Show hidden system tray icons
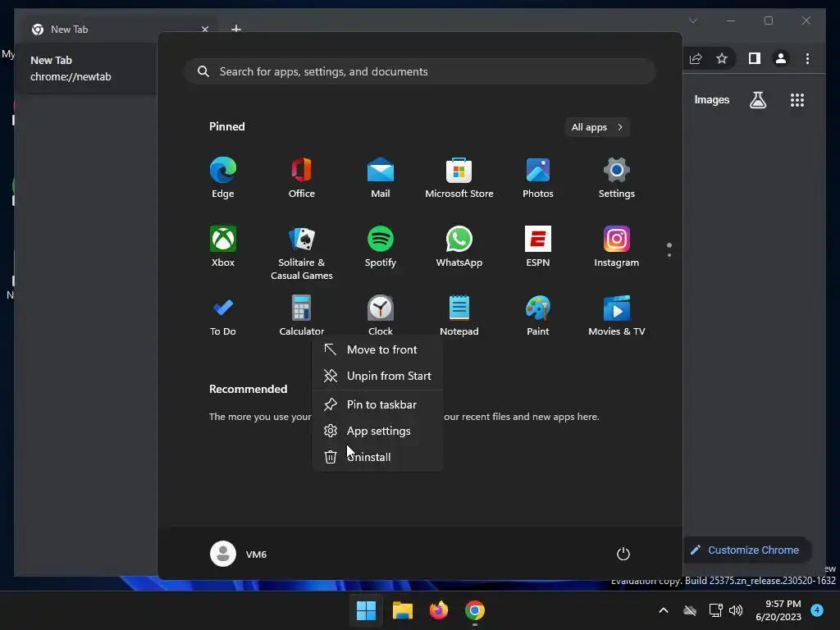Viewport: 840px width, 630px height. [x=663, y=610]
